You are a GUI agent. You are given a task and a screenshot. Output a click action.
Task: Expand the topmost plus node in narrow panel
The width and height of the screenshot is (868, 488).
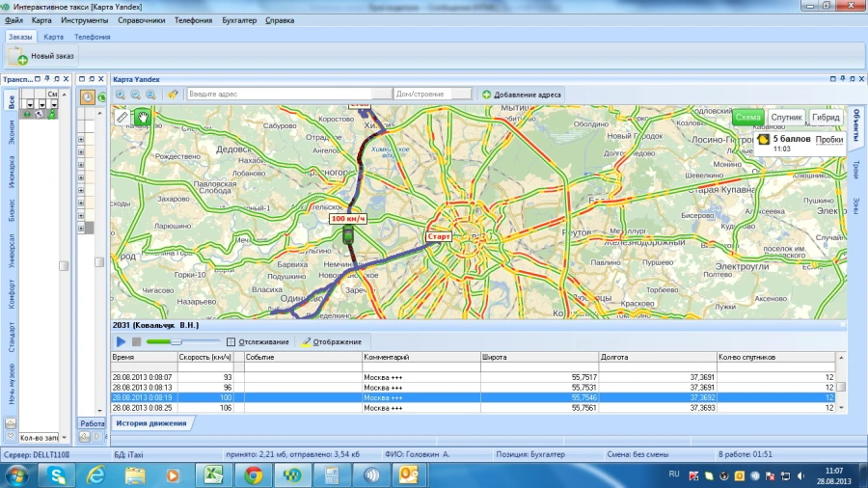pos(81,139)
